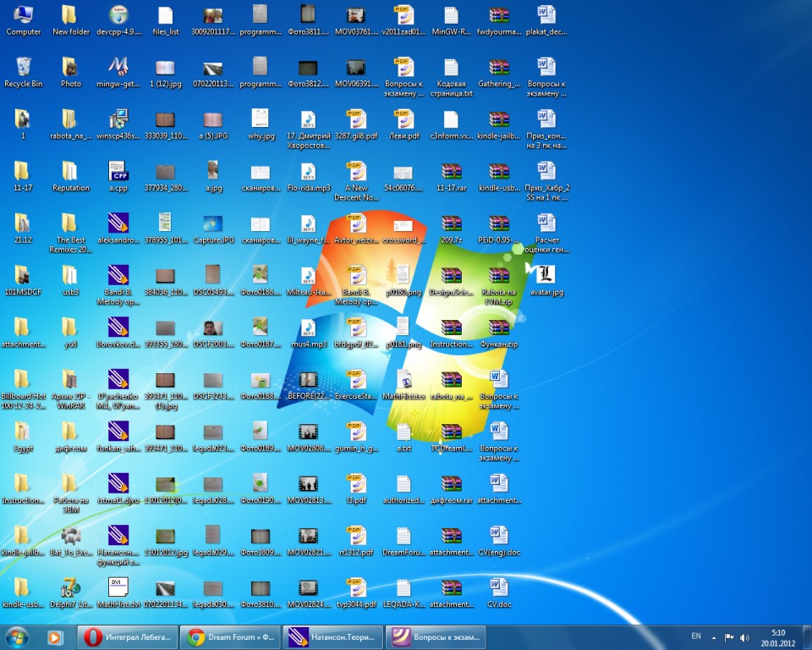The width and height of the screenshot is (812, 650).
Task: Select the why.jpg image icon
Action: pyautogui.click(x=261, y=125)
